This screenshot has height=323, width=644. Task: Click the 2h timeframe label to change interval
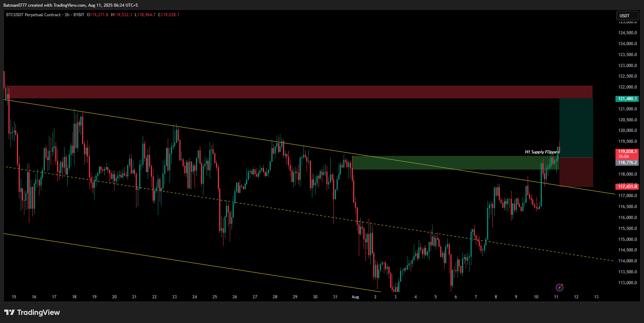click(x=66, y=15)
